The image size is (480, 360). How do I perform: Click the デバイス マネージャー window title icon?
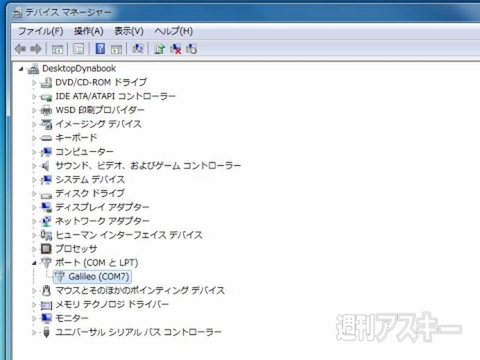point(17,13)
